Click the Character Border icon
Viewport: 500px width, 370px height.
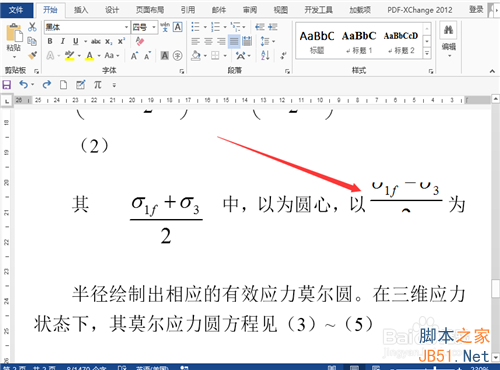click(178, 27)
